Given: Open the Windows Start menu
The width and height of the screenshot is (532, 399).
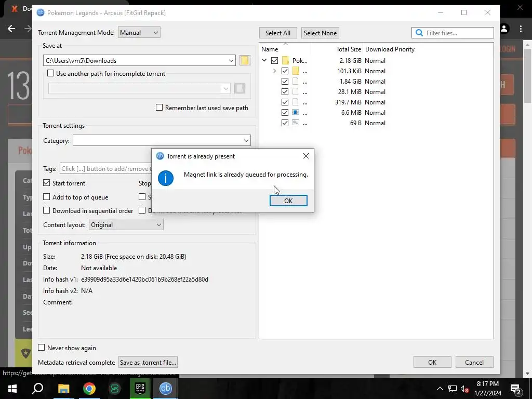Looking at the screenshot, I should coord(12,389).
